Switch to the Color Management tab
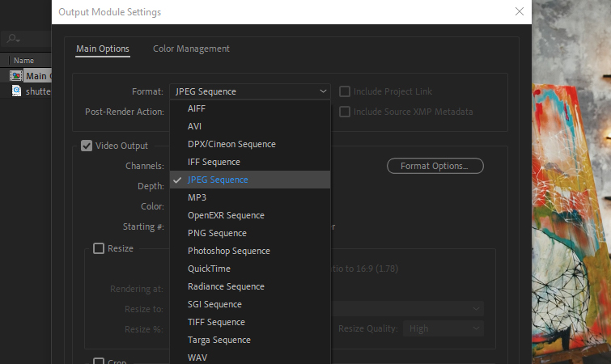This screenshot has height=364, width=611. [191, 49]
